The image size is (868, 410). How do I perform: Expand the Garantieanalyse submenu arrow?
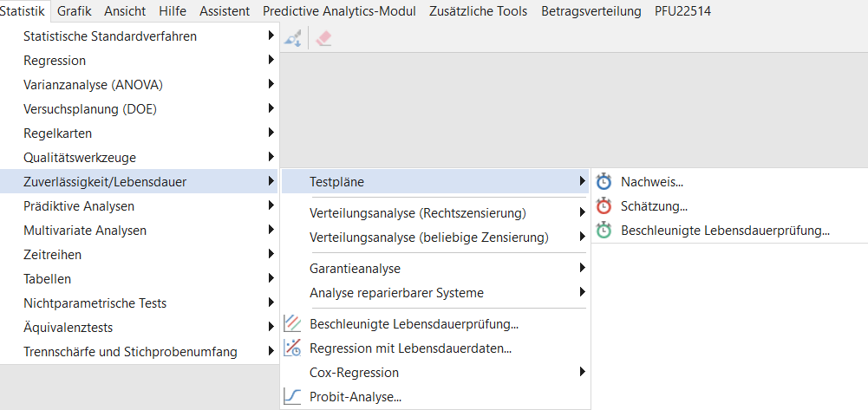click(x=582, y=269)
